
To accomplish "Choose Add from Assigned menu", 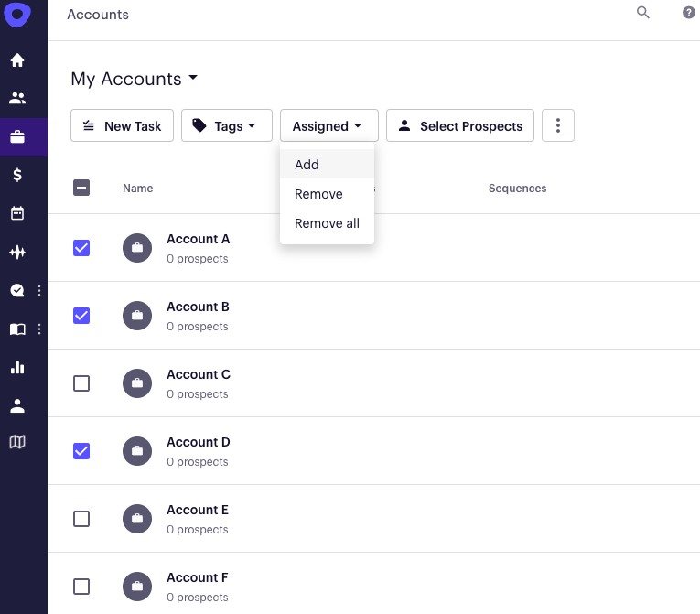I will click(x=327, y=165).
